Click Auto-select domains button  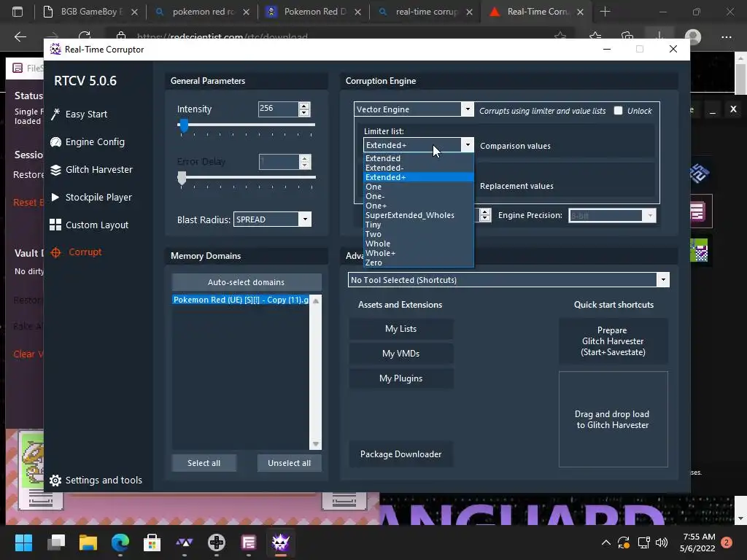(247, 282)
